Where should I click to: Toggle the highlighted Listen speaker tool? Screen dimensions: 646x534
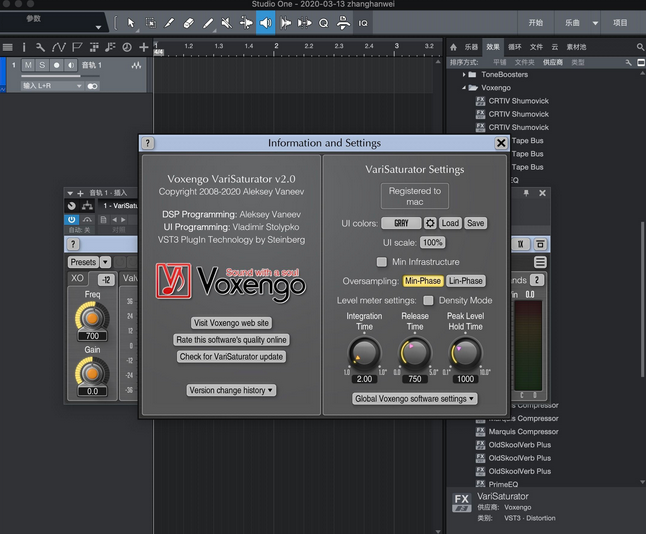(x=266, y=23)
